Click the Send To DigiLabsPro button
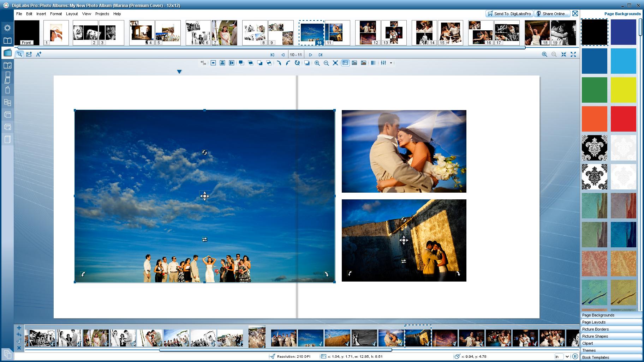 point(509,13)
